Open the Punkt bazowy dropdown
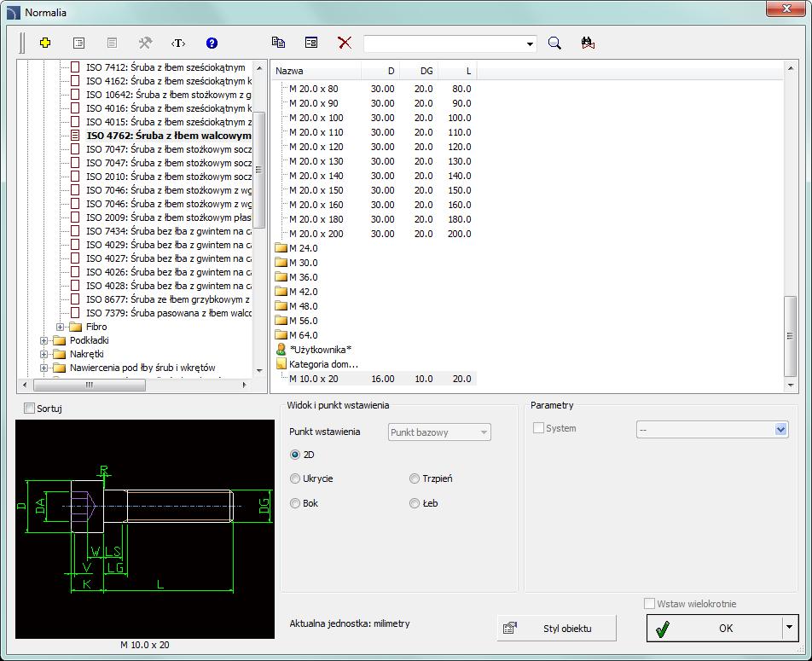This screenshot has height=661, width=812. click(484, 432)
